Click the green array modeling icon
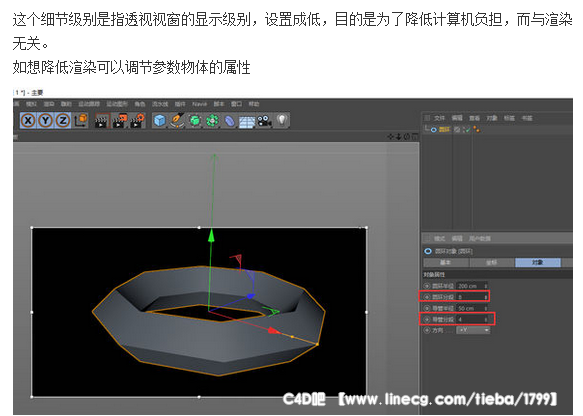Viewport: 583px width, 416px height. 212,121
